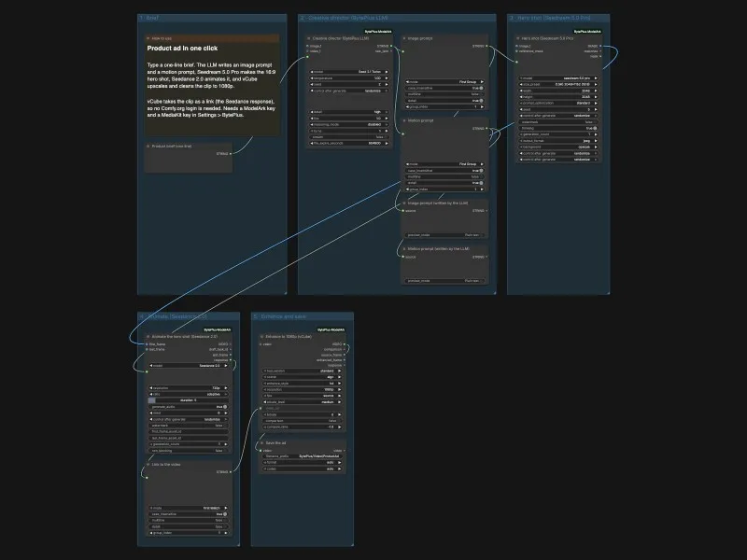Select the 5 · Enhance and save group title
Viewport: 747px width, 560px height.
279,316
